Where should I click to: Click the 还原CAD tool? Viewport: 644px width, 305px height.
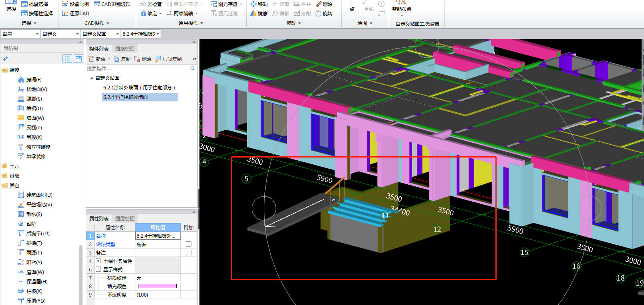tap(75, 13)
